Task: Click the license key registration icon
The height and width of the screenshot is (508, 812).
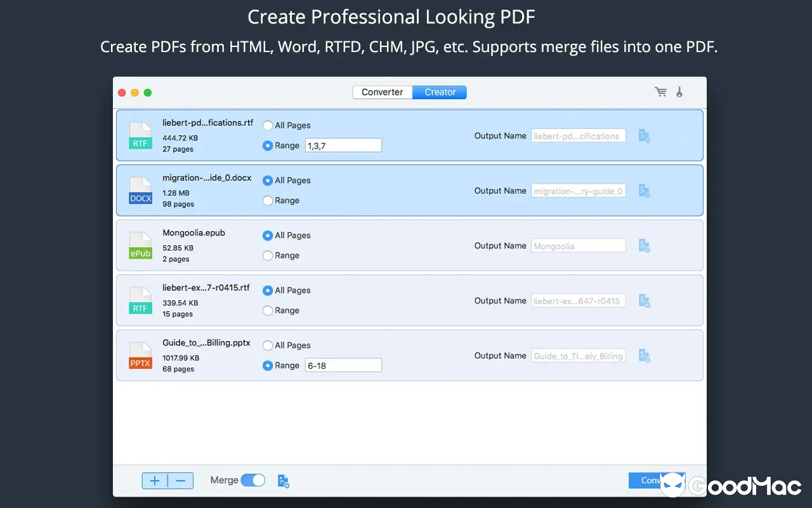Action: click(x=679, y=91)
